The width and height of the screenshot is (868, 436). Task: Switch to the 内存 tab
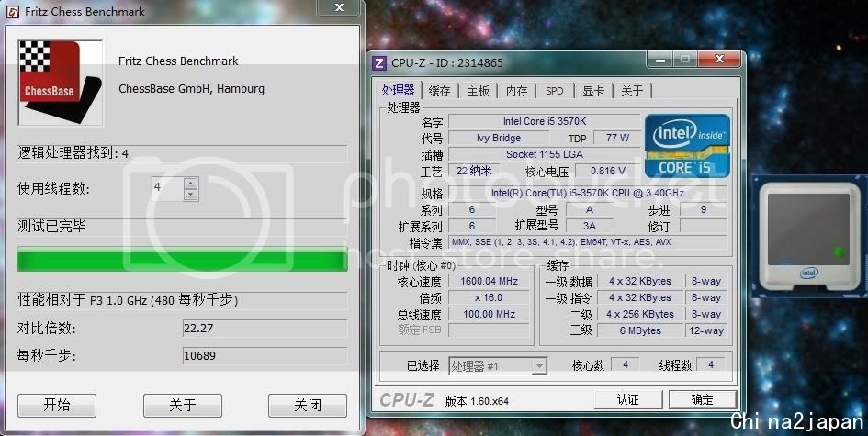[517, 91]
